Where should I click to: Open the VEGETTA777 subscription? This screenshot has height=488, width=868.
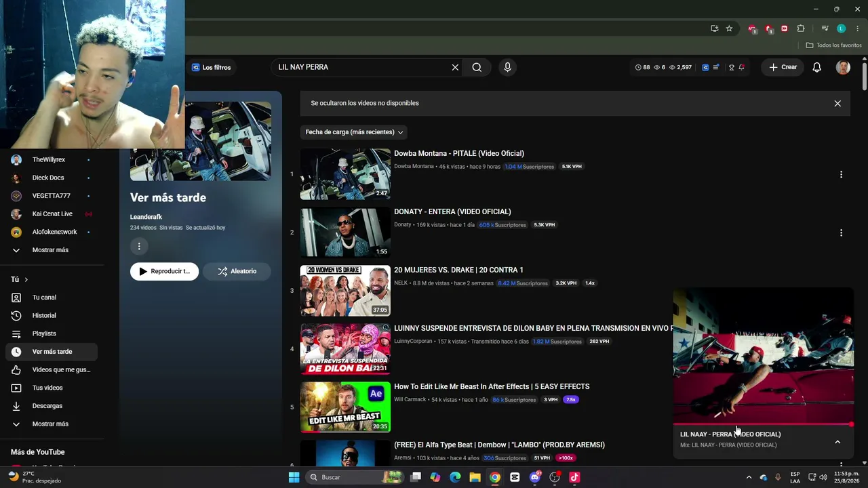[52, 196]
